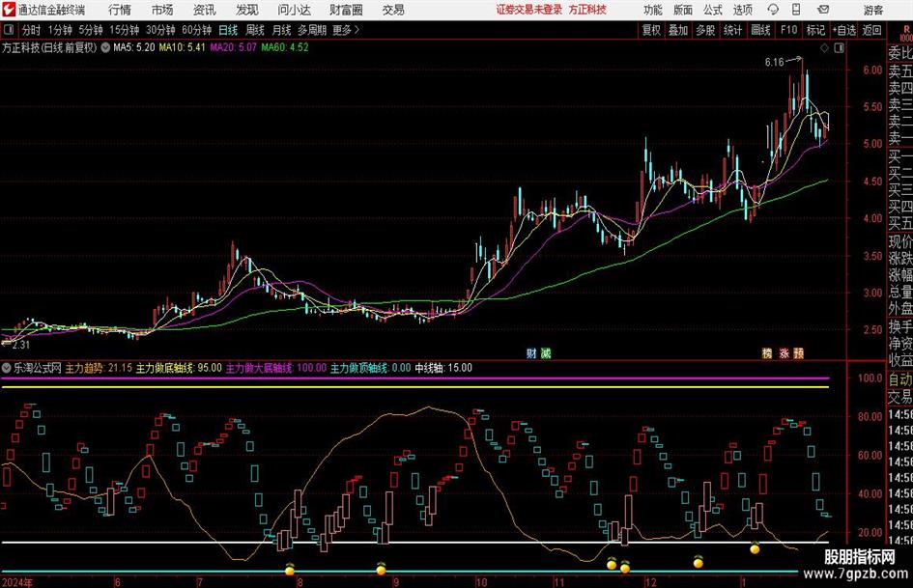Click the 主力做底轴线: 95.00 label

pyautogui.click(x=179, y=368)
